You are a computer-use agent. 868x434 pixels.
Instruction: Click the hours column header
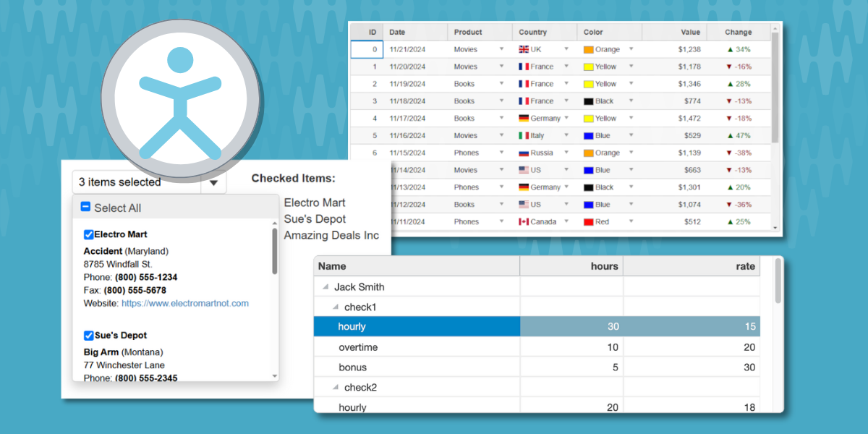coord(571,266)
